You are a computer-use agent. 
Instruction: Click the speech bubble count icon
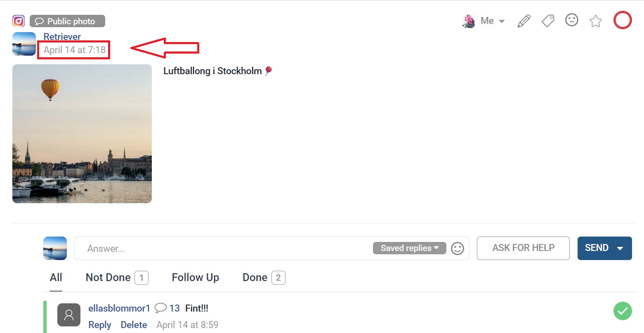(x=160, y=308)
